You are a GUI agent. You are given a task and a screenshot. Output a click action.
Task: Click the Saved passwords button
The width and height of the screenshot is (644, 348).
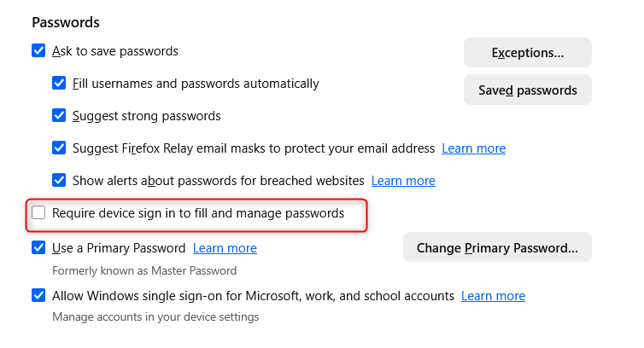[527, 90]
